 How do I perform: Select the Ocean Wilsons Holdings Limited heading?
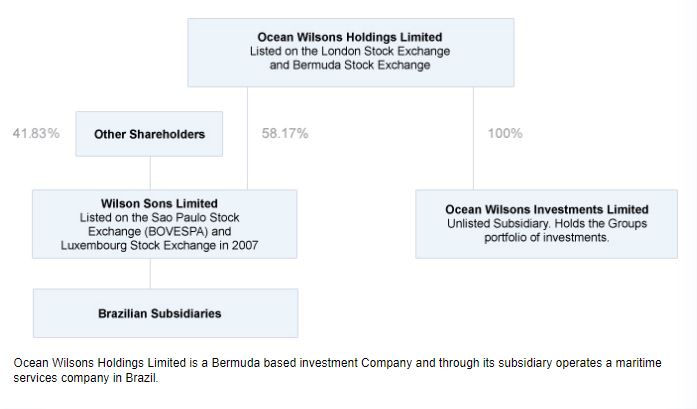tap(350, 37)
